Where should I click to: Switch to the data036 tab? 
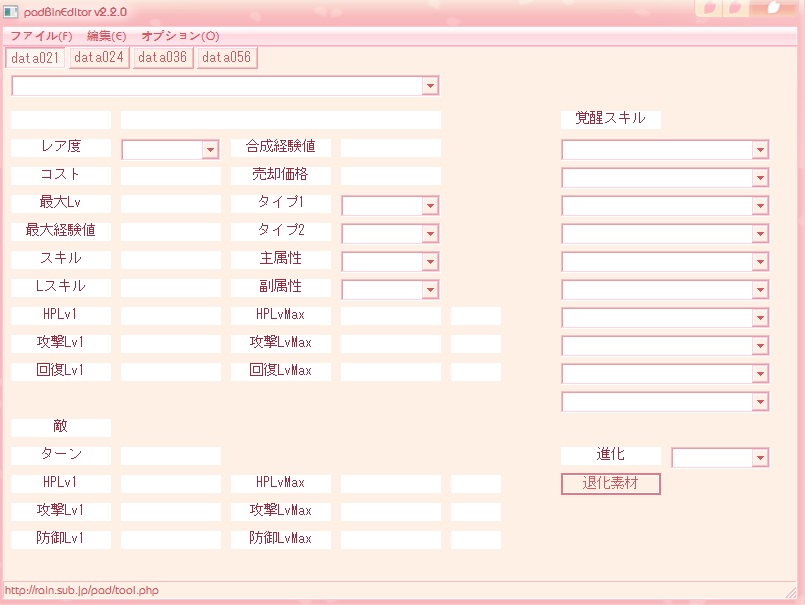point(163,58)
